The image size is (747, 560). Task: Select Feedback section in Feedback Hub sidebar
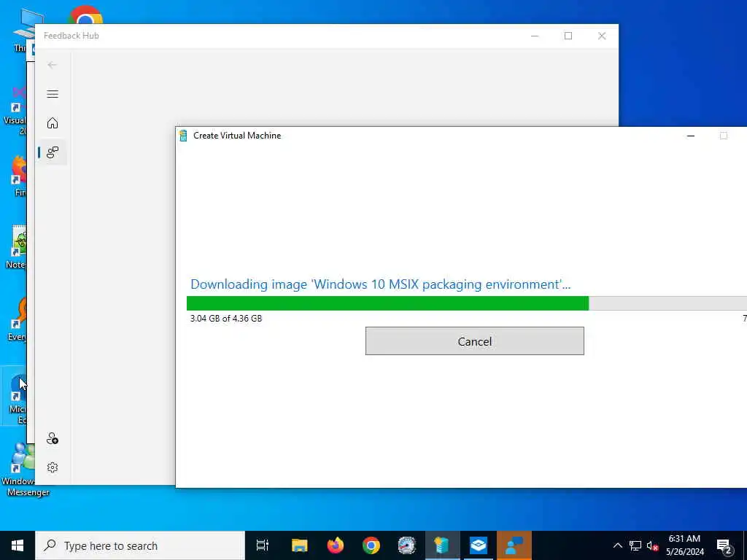click(x=53, y=152)
